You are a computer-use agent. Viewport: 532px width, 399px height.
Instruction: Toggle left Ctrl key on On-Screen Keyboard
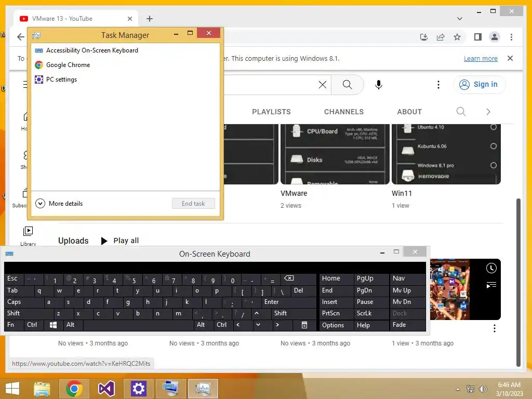[34, 325]
